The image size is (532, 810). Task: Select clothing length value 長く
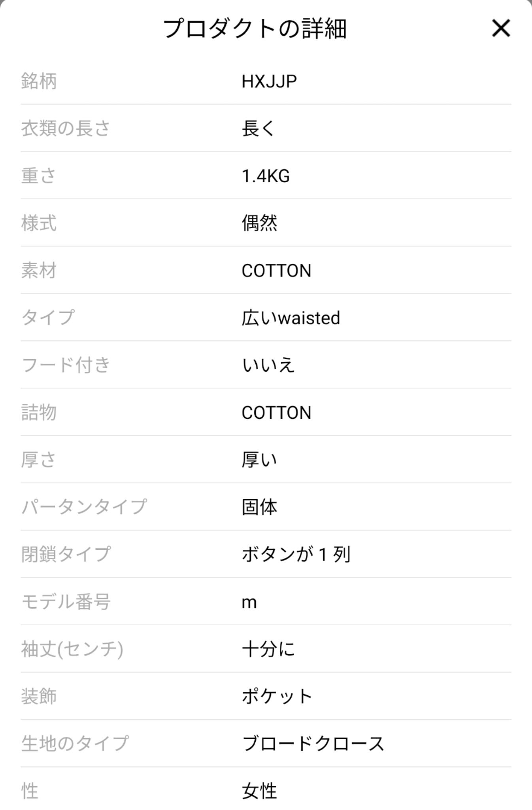(258, 129)
